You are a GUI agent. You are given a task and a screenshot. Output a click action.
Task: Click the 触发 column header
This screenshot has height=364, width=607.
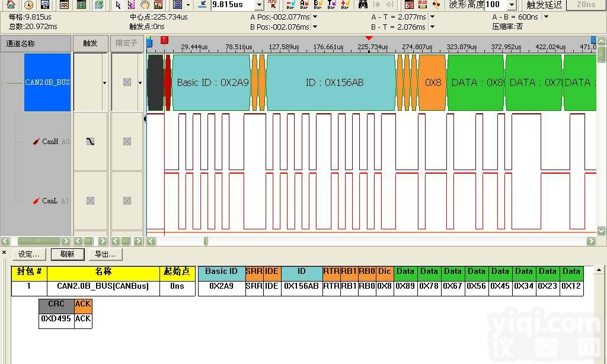[x=90, y=43]
